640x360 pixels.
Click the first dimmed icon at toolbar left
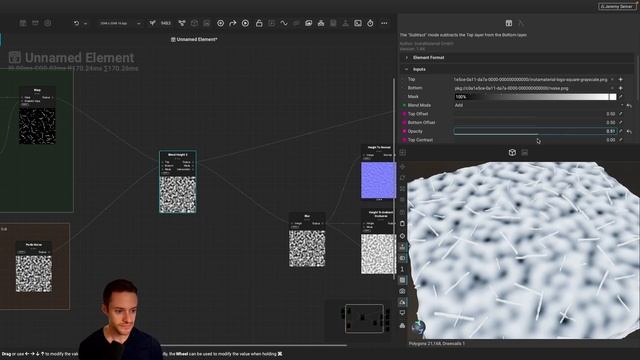coord(23,23)
